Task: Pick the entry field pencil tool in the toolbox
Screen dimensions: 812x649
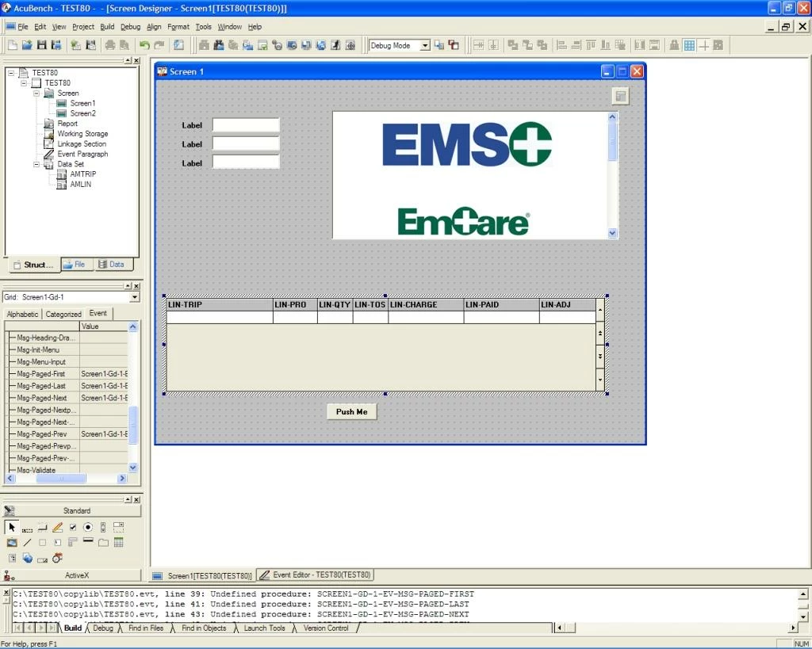Action: click(x=57, y=528)
